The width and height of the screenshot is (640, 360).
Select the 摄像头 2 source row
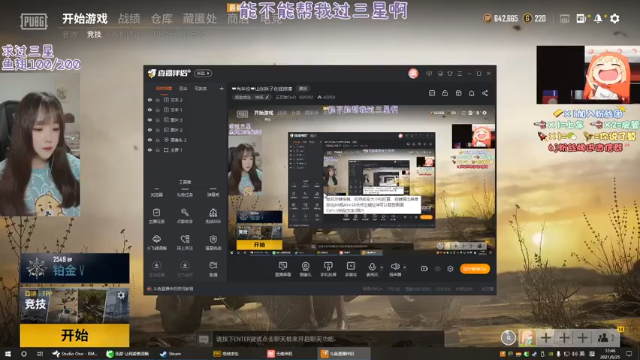tap(186, 140)
